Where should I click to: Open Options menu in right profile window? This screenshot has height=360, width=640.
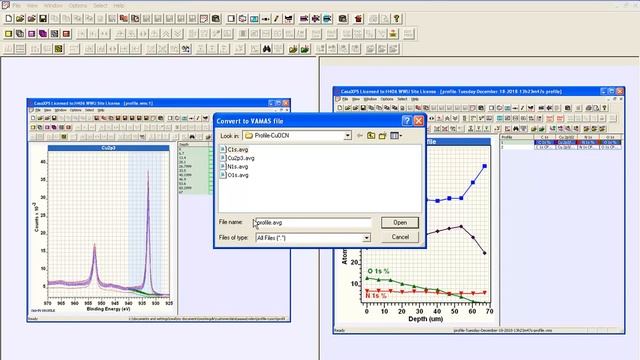pyautogui.click(x=387, y=99)
